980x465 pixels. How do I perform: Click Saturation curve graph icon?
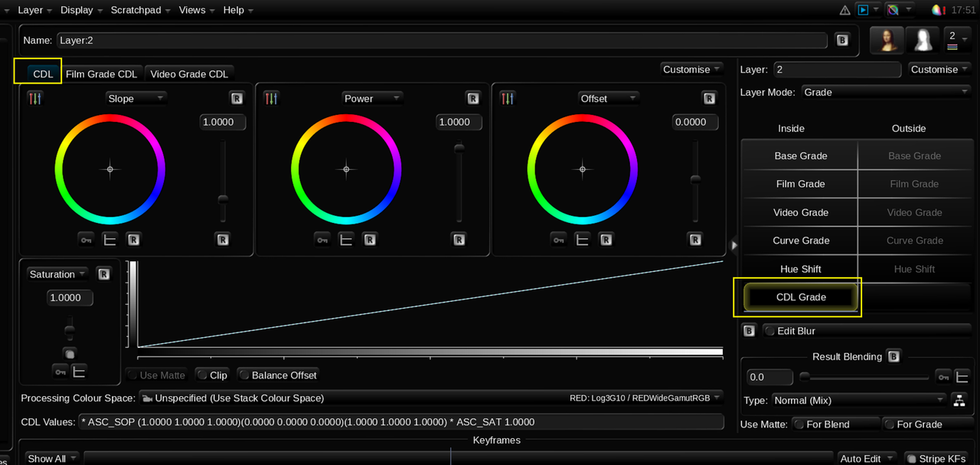coord(79,372)
